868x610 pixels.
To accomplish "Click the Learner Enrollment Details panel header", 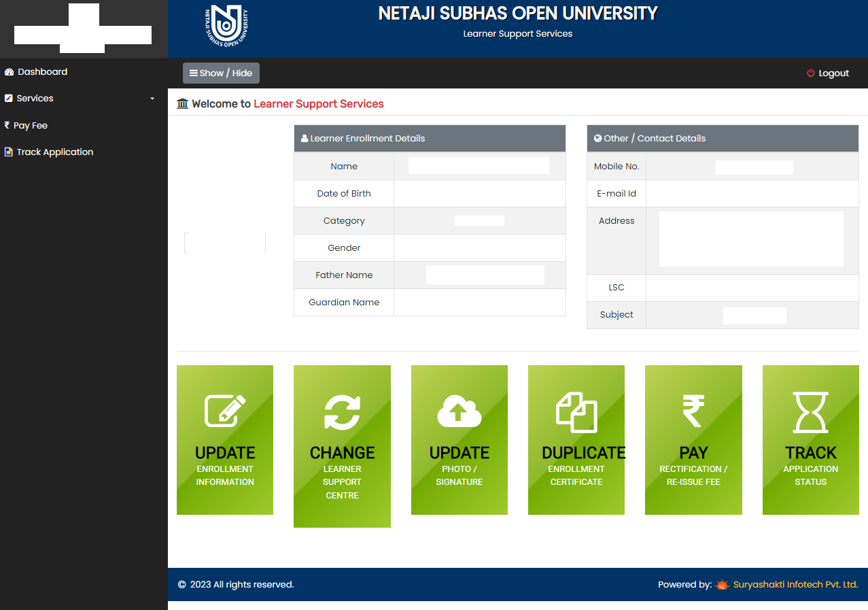I will (x=430, y=139).
